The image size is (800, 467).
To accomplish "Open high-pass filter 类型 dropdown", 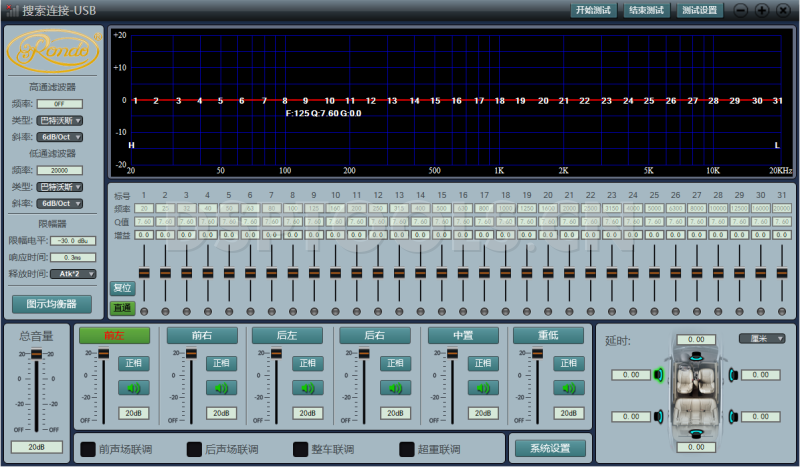I will click(59, 120).
